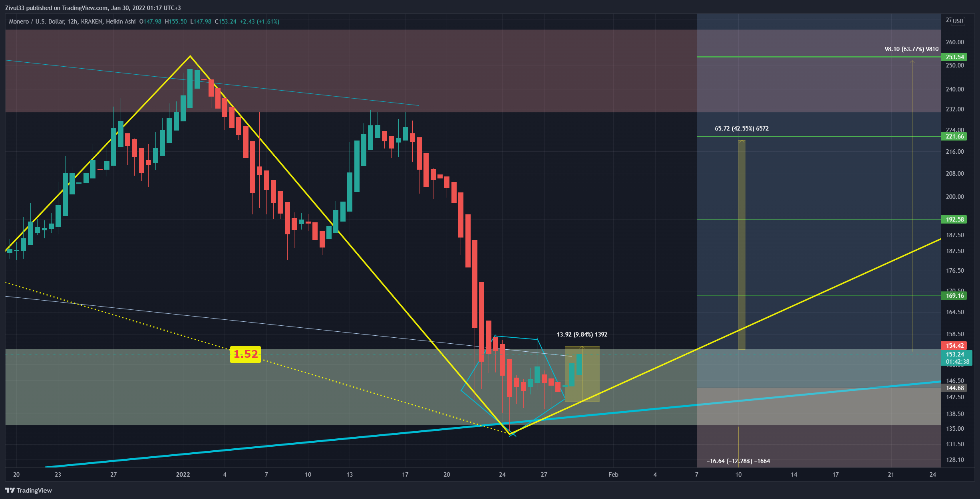This screenshot has width=980, height=499.
Task: Click the 253.54 green price label
Action: (954, 57)
